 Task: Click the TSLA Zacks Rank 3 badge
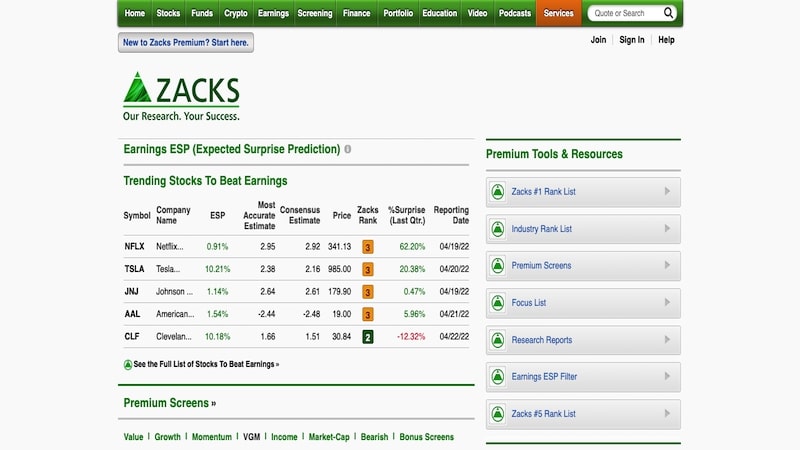(x=367, y=269)
